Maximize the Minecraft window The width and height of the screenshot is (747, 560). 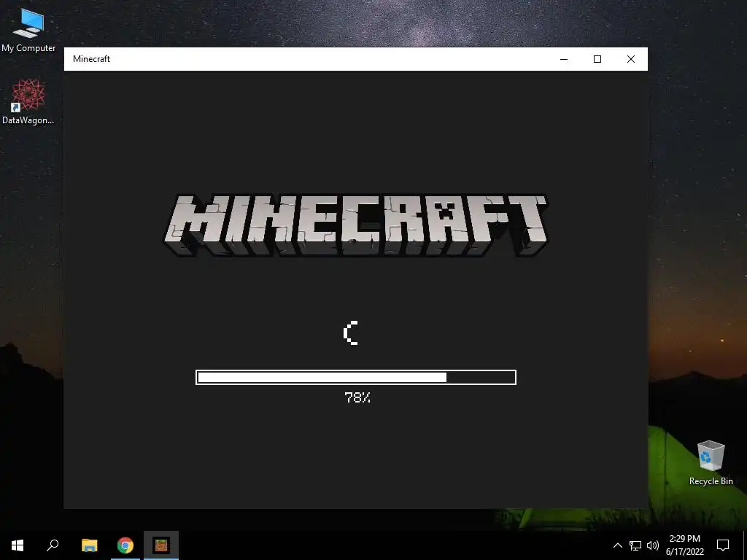[x=597, y=59]
